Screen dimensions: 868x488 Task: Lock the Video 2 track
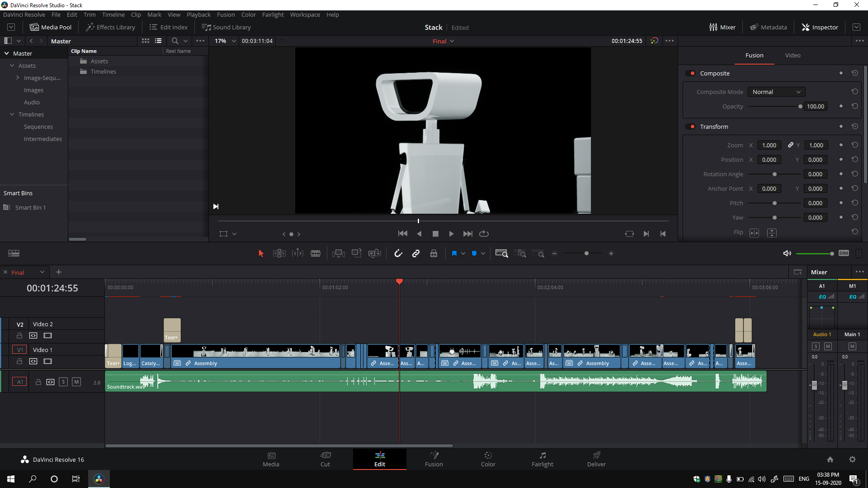(19, 336)
